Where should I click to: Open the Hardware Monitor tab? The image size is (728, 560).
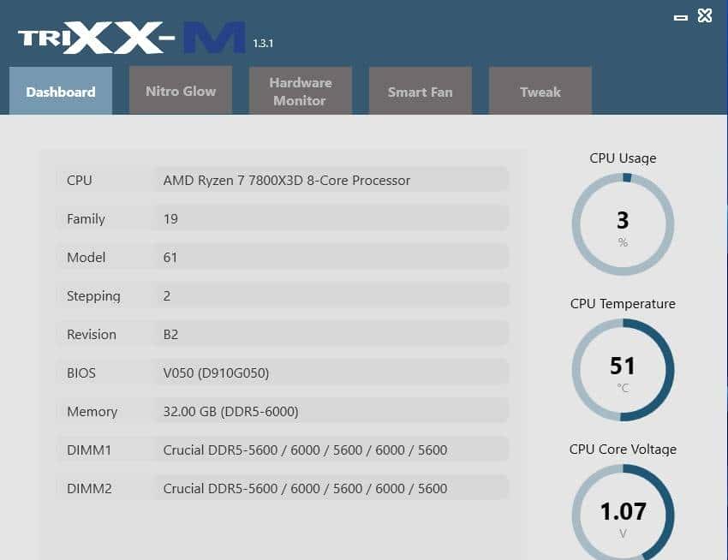pos(300,90)
